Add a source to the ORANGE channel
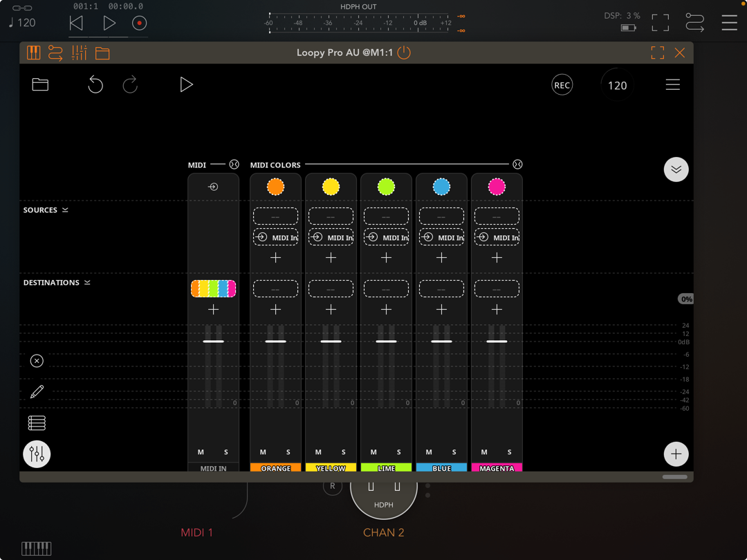This screenshot has width=747, height=560. pyautogui.click(x=275, y=258)
